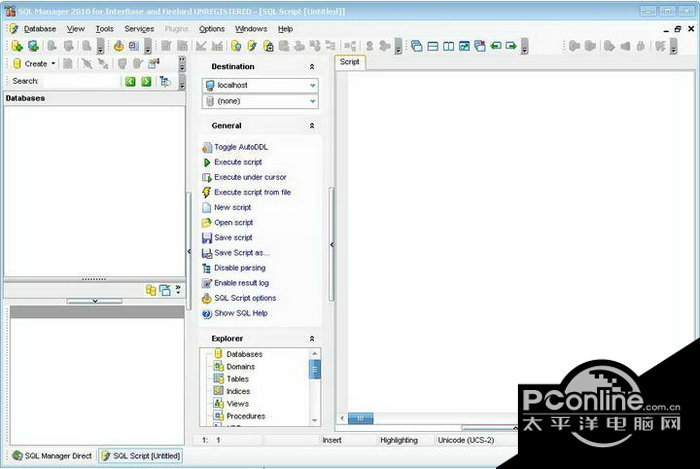Open the (none) database dropdown
This screenshot has width=700, height=469.
312,101
